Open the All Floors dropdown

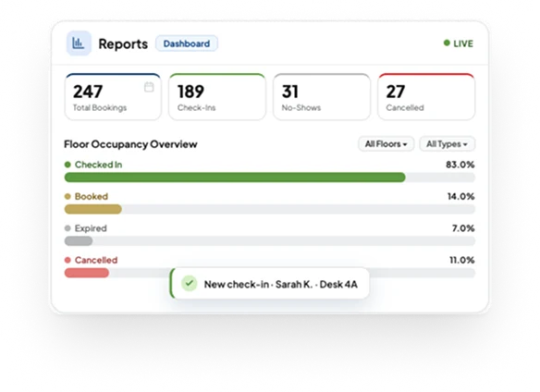(x=387, y=144)
